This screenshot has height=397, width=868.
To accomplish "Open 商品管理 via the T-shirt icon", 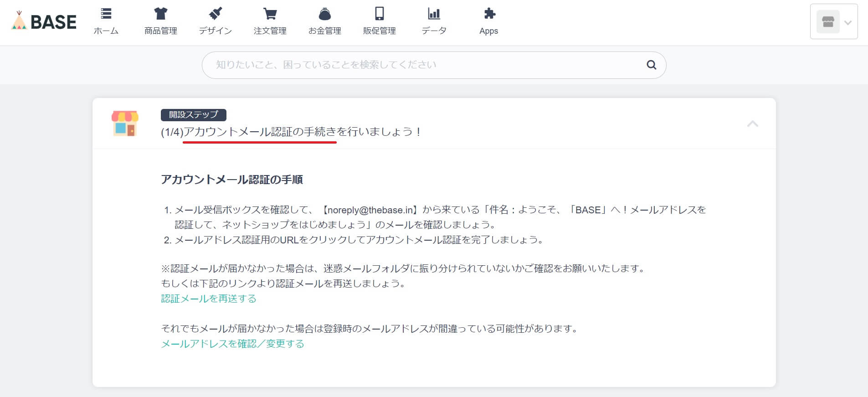I will [x=160, y=14].
